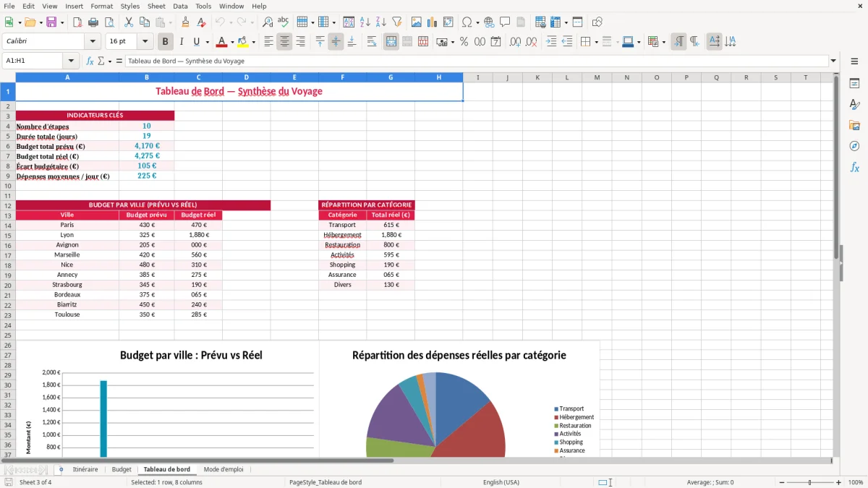Click the Print icon
This screenshot has width=868, height=488.
pyautogui.click(x=93, y=22)
